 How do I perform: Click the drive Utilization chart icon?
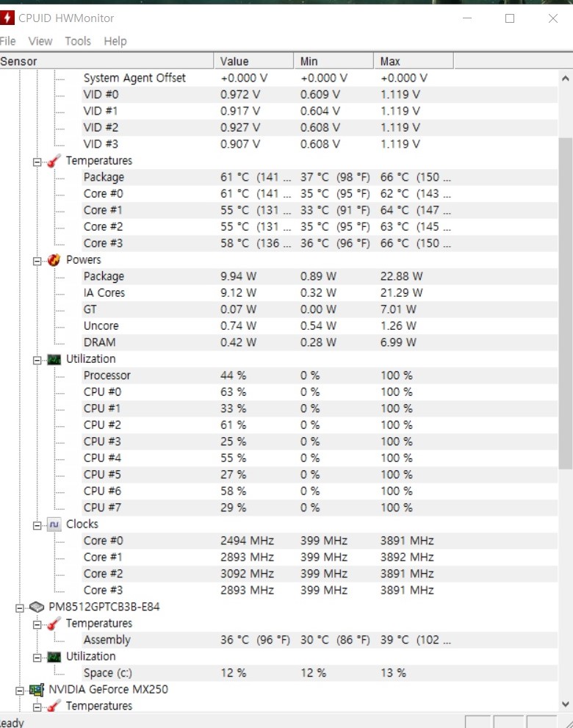[54, 657]
